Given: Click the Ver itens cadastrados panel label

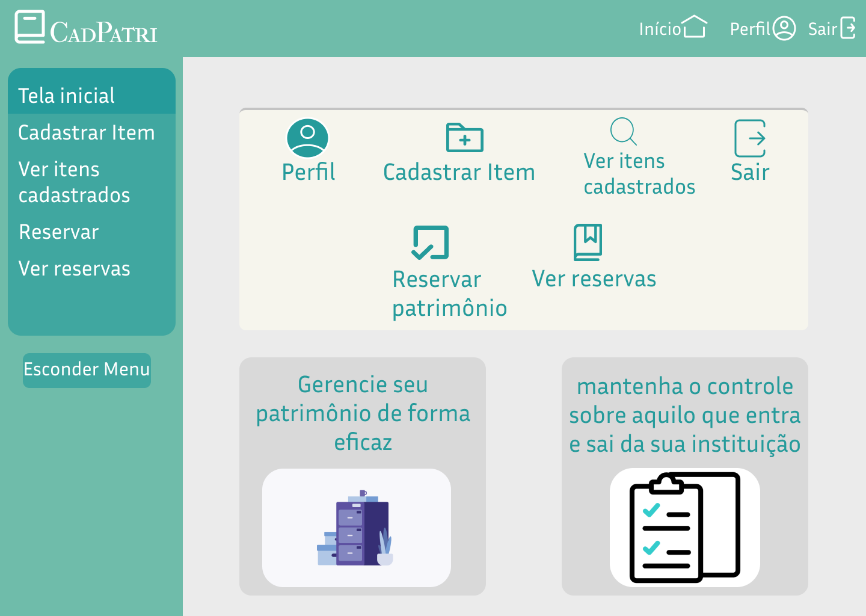Looking at the screenshot, I should pyautogui.click(x=639, y=174).
